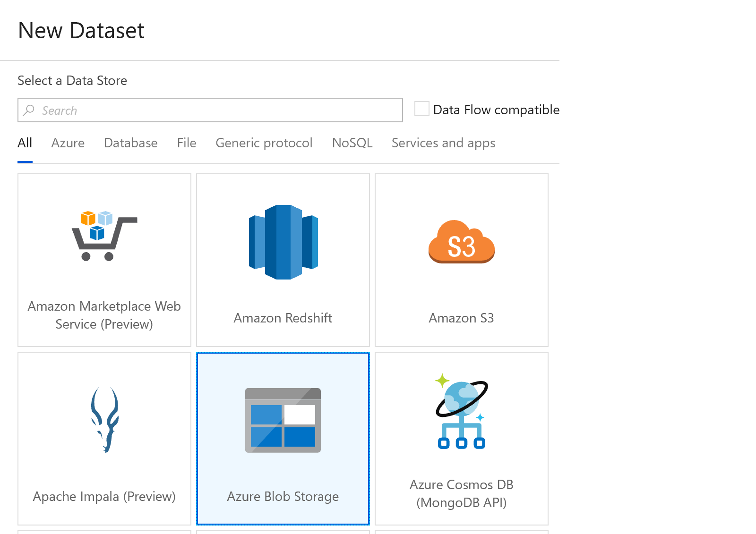Choose the orange Amazon S3 cloud icon

(x=461, y=242)
